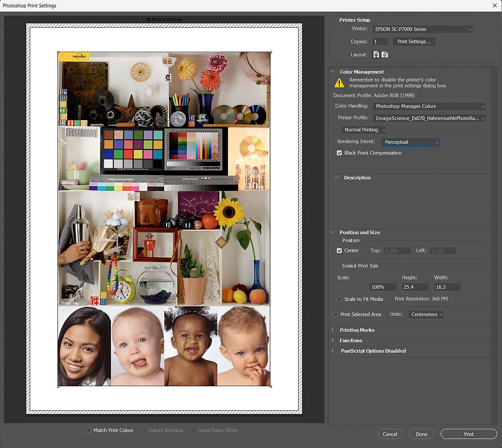Viewport: 502px width, 448px height.
Task: Open the Printer dropdown showing EPSON SC-P7000
Action: (423, 29)
